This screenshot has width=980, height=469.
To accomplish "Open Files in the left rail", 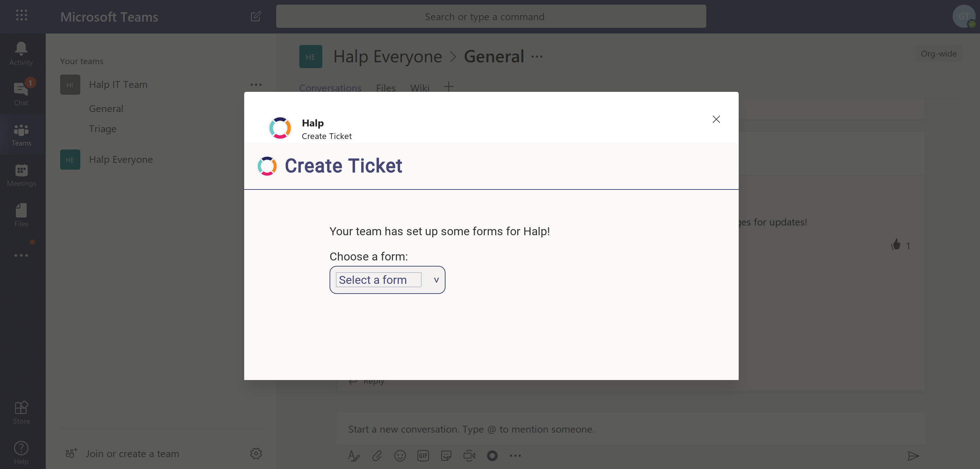I will (x=21, y=215).
